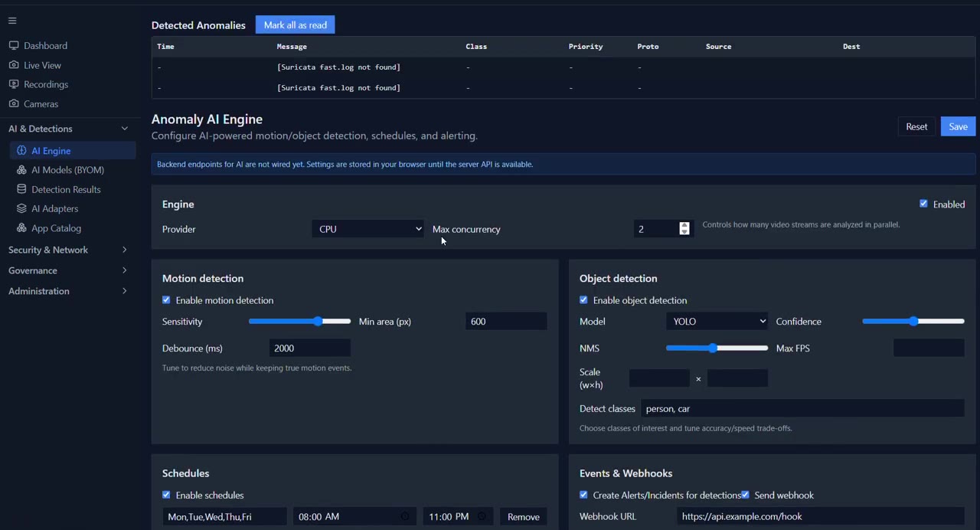Collapse the AI & Detections section
Image resolution: width=980 pixels, height=530 pixels.
coord(124,129)
